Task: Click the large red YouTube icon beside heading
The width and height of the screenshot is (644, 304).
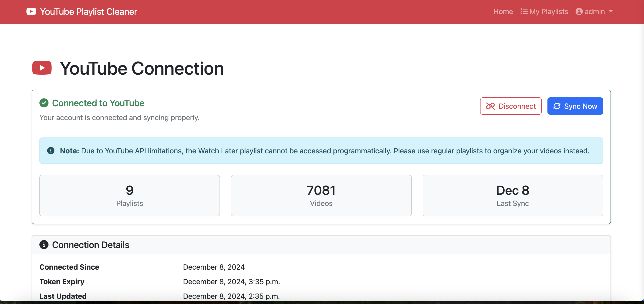Action: (42, 68)
